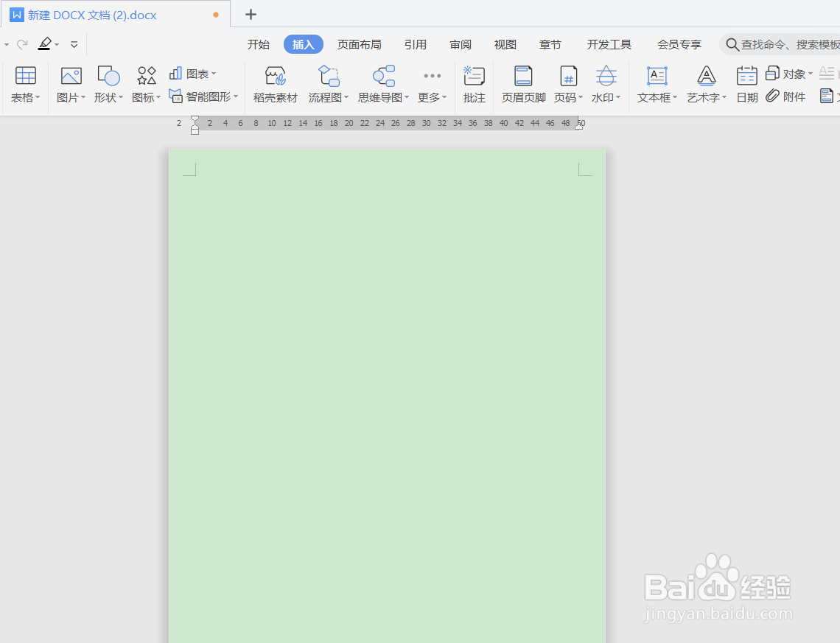Open the 审阅 review tab

[x=460, y=44]
